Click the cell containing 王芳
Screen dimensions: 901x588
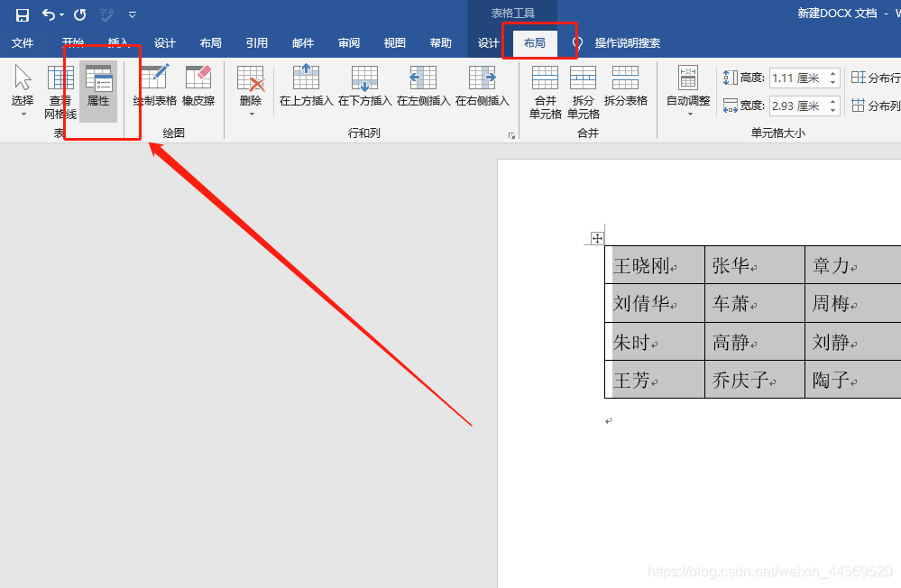pos(655,380)
